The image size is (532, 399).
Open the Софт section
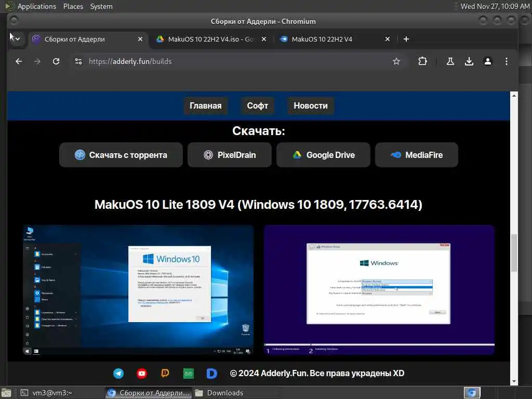[258, 106]
